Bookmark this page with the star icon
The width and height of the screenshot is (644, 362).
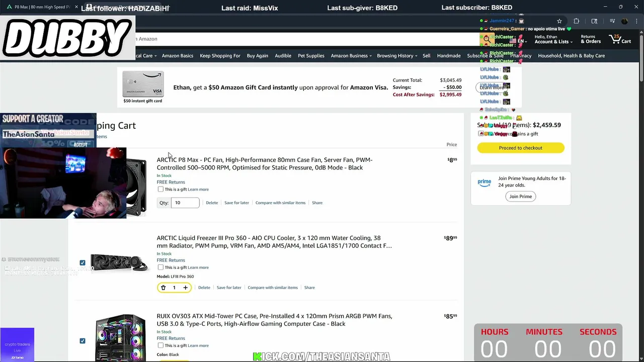559,21
